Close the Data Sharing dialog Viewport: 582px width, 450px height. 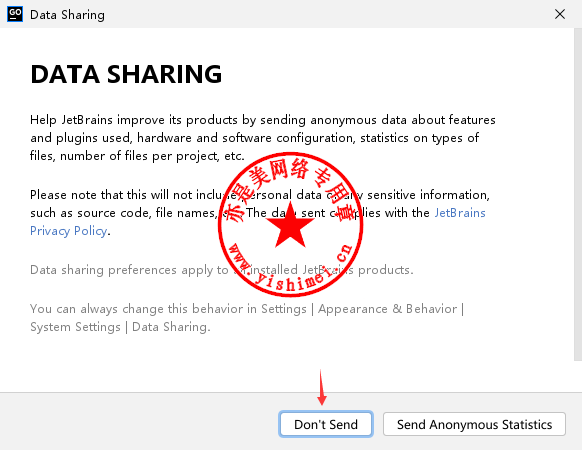click(x=560, y=14)
